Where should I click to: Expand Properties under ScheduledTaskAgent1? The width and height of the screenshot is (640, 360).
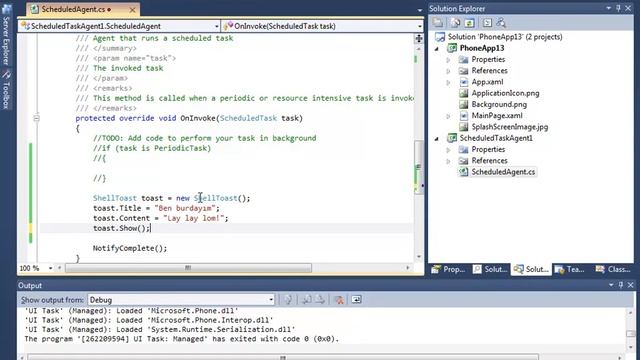[448, 150]
